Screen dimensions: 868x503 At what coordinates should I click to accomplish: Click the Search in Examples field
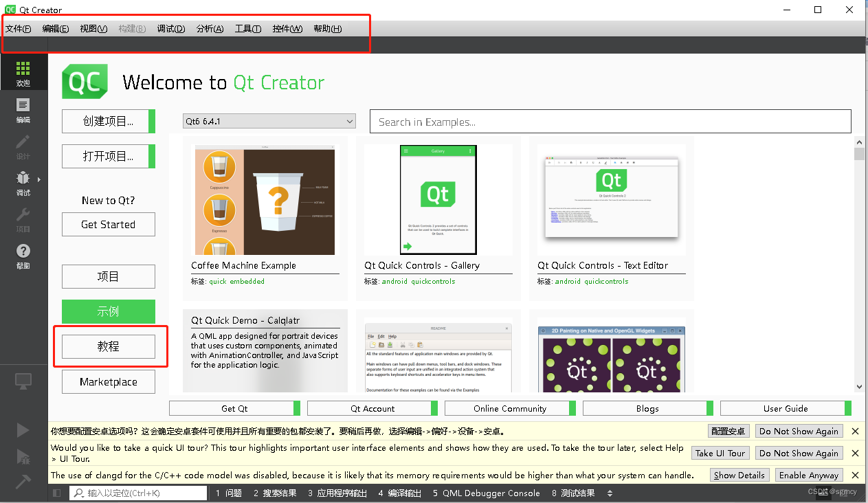[610, 122]
